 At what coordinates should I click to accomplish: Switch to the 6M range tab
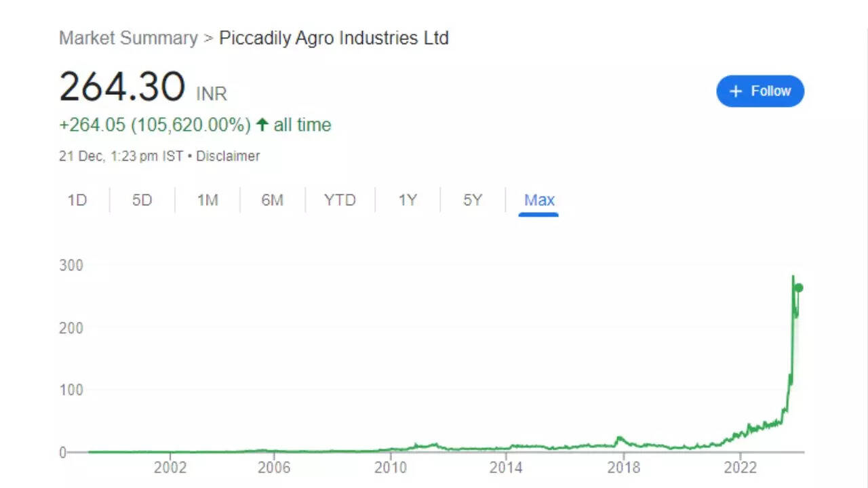click(272, 200)
